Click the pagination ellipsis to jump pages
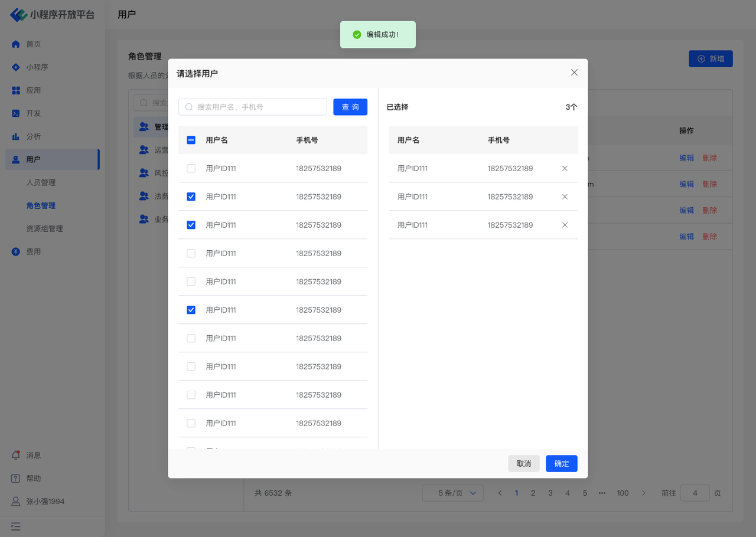 point(602,493)
